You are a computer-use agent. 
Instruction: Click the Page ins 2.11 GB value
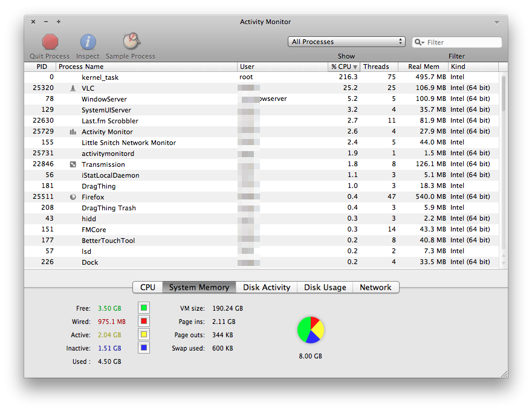(224, 322)
